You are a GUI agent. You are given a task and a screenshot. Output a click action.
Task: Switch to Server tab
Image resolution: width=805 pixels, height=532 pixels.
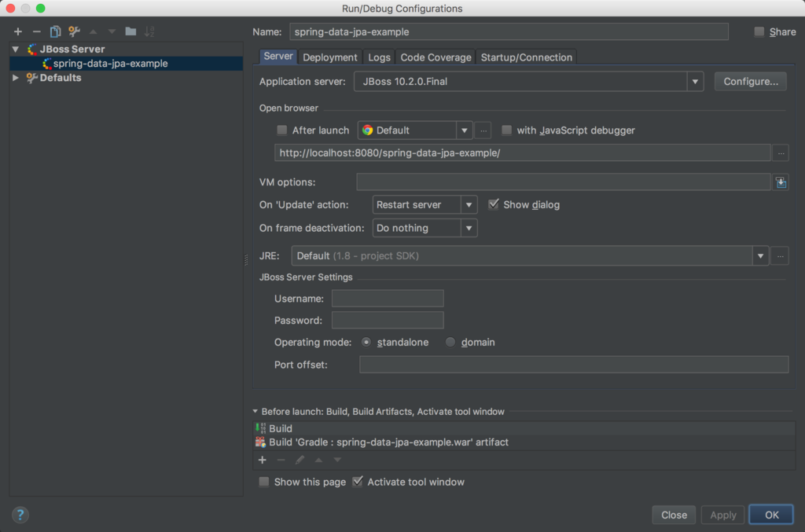pyautogui.click(x=278, y=57)
